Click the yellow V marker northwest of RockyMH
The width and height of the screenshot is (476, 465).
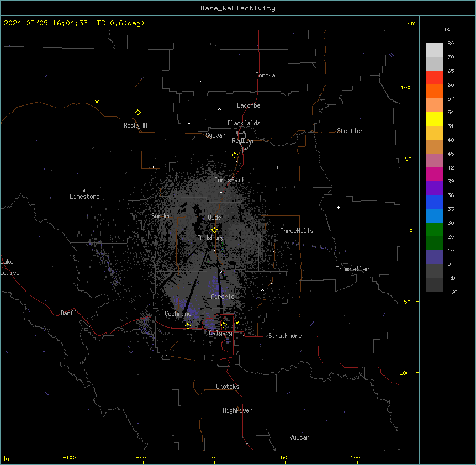[x=97, y=102]
